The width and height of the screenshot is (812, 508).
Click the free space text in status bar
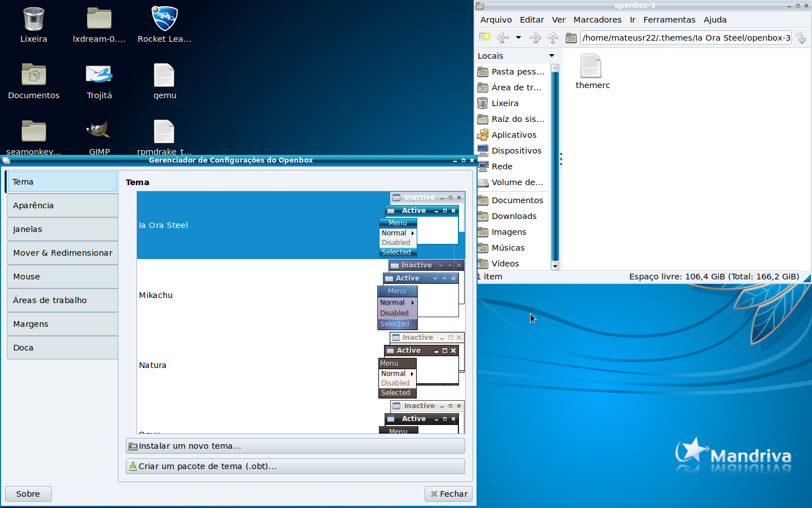pyautogui.click(x=714, y=277)
